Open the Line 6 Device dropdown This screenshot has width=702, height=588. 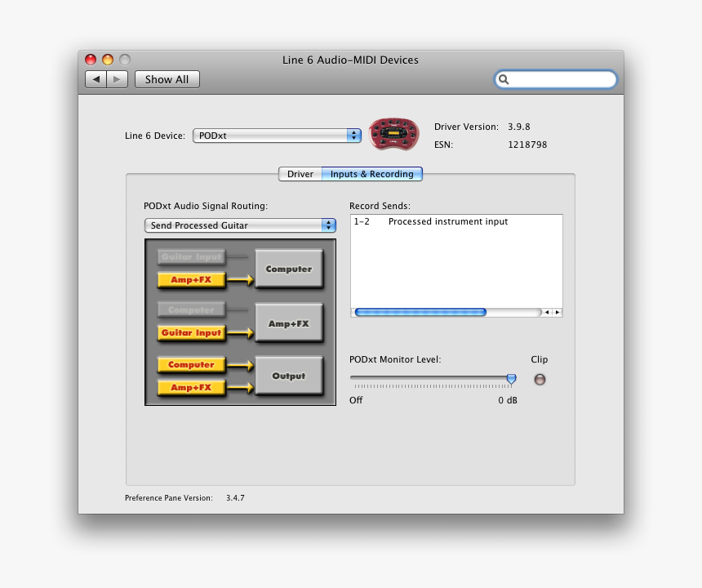coord(277,136)
